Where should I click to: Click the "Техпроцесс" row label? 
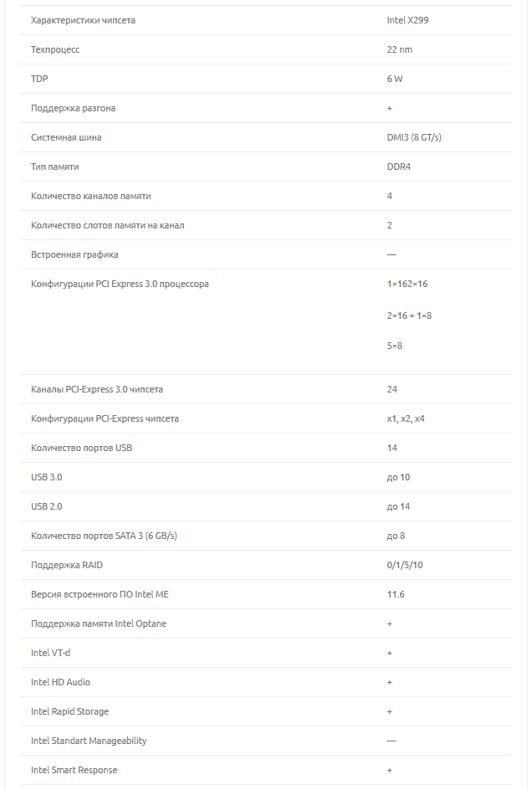point(55,49)
